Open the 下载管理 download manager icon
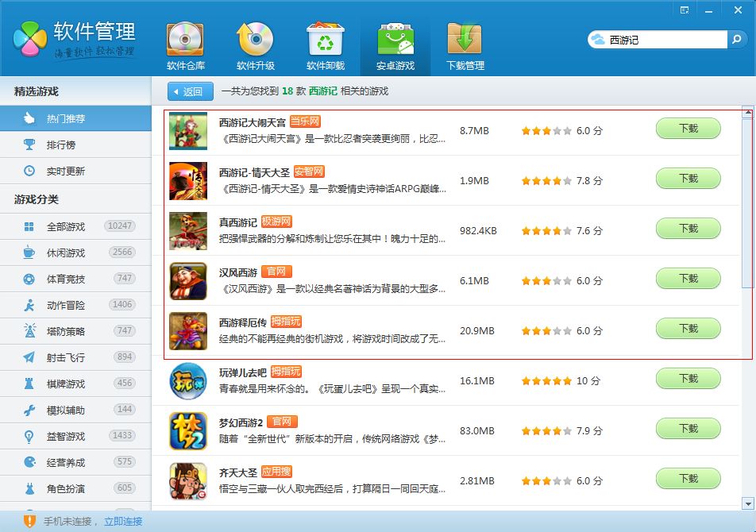 pos(465,40)
